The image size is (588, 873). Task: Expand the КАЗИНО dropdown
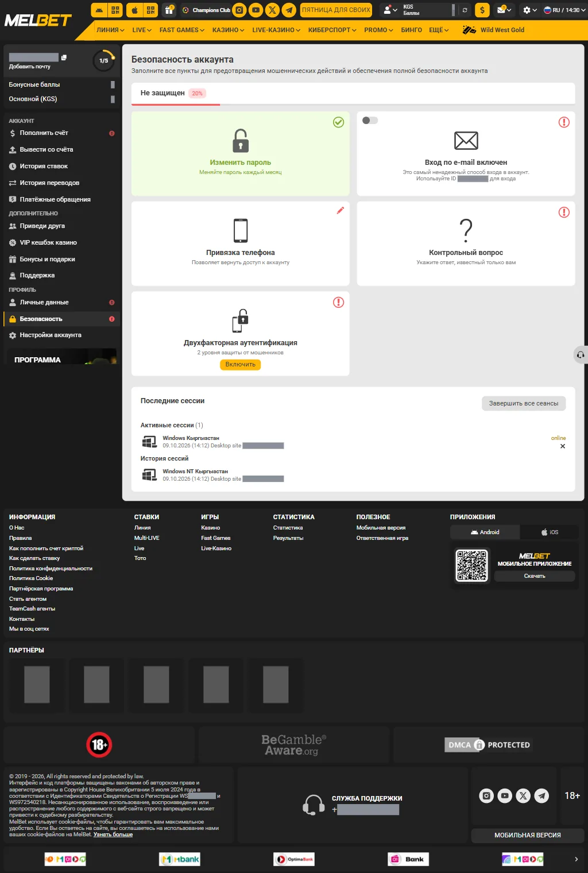coord(229,30)
